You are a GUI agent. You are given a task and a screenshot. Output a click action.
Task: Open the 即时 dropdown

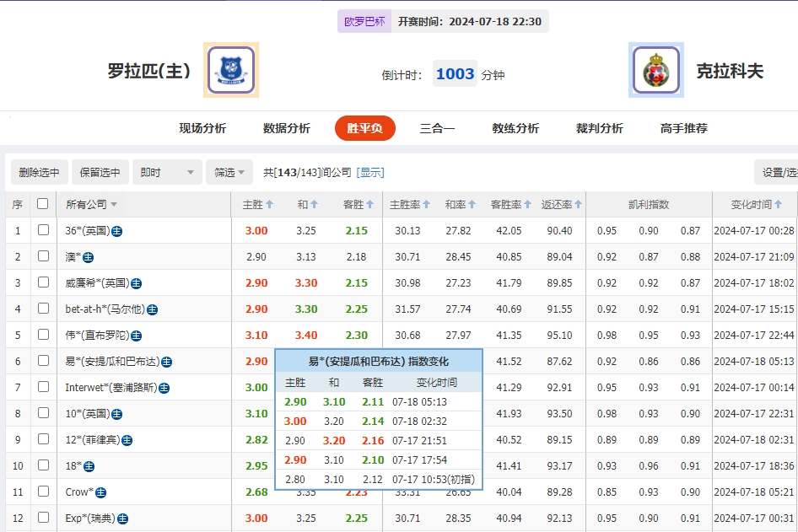point(166,172)
